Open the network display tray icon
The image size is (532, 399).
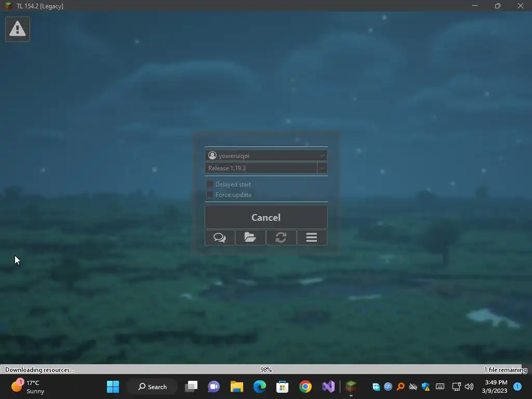pyautogui.click(x=456, y=387)
